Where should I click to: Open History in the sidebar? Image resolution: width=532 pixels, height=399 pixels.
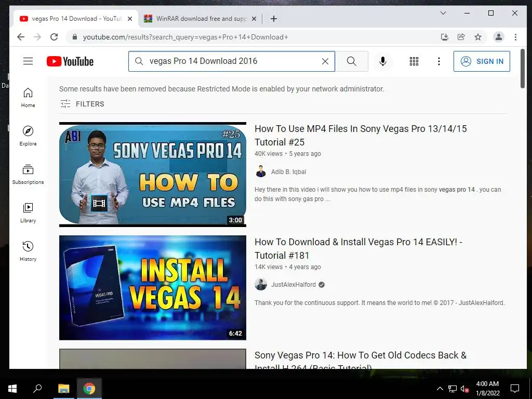point(28,251)
